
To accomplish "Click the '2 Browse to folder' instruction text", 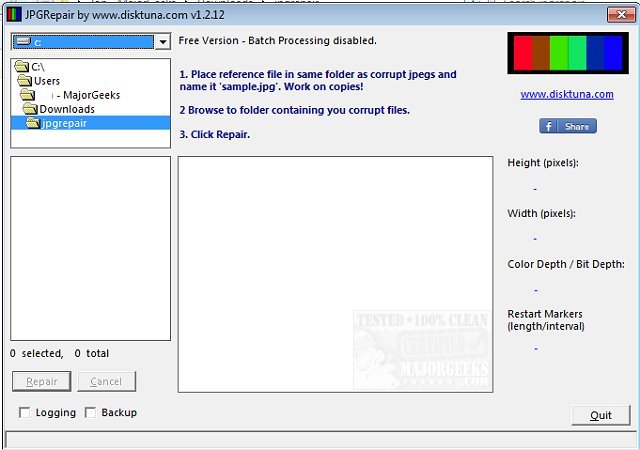I will (x=294, y=110).
